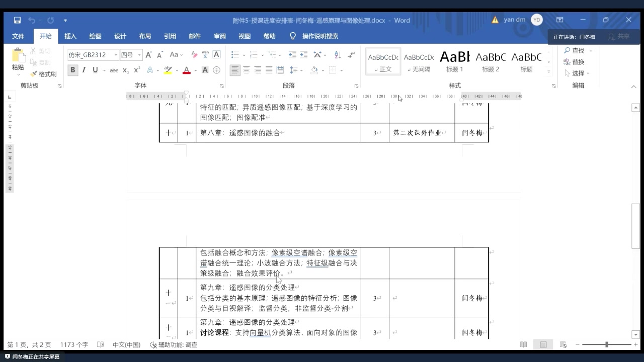Show paragraph marks and hidden symbols
Image resolution: width=644 pixels, height=362 pixels.
pyautogui.click(x=351, y=55)
